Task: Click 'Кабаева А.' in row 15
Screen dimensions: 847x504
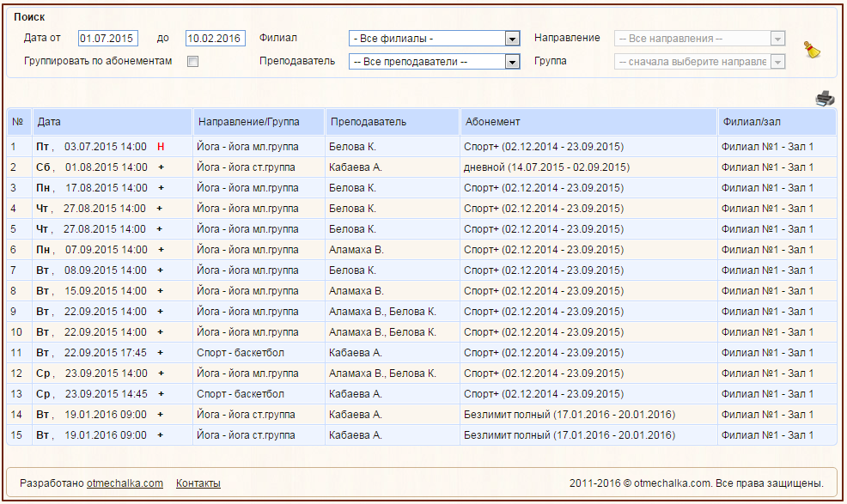Action: tap(356, 434)
